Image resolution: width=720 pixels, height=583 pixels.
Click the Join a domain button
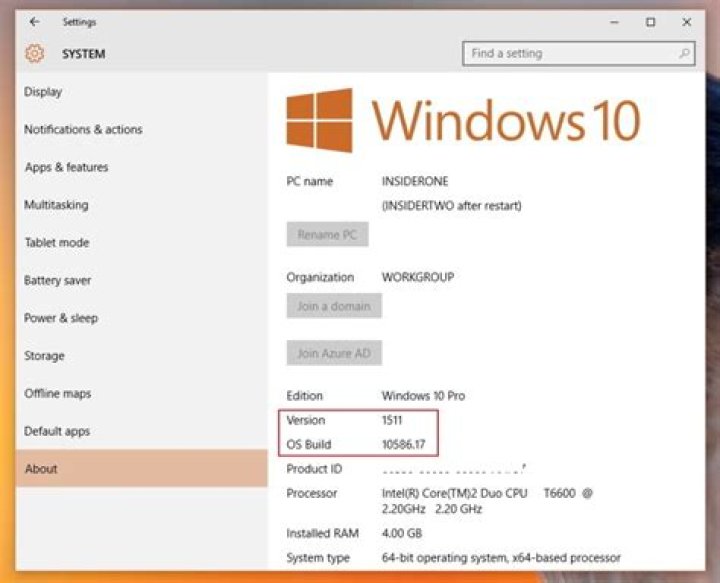(334, 307)
